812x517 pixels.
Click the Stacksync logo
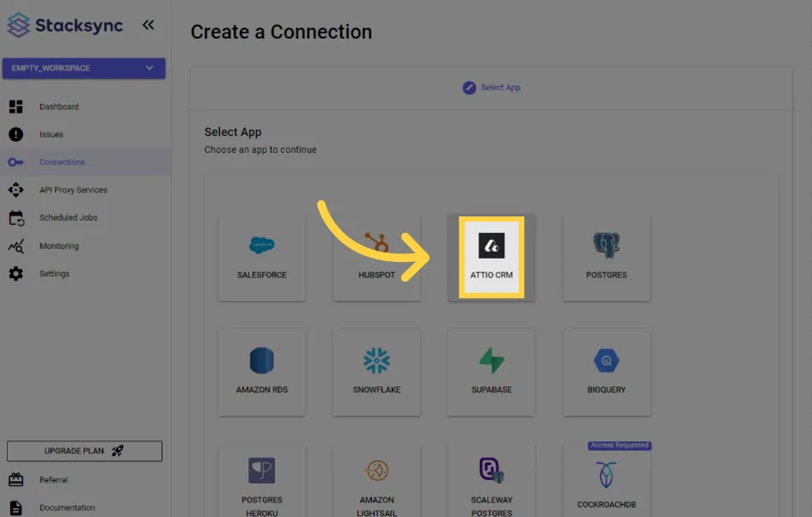click(x=64, y=25)
